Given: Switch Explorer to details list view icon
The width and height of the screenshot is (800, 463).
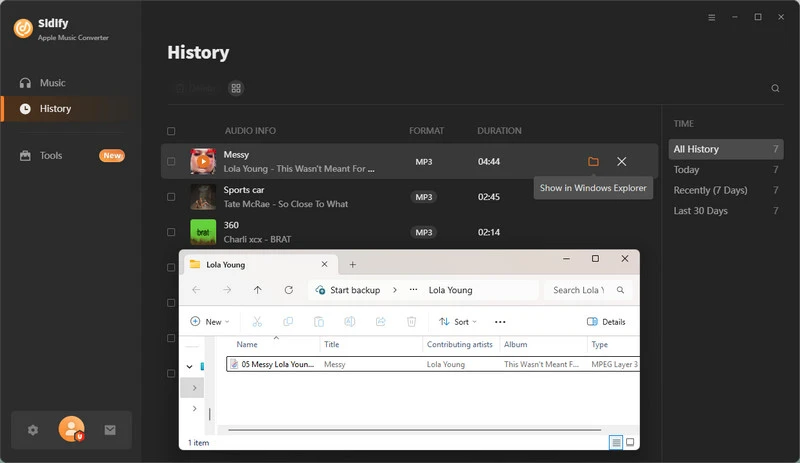Looking at the screenshot, I should coord(616,442).
